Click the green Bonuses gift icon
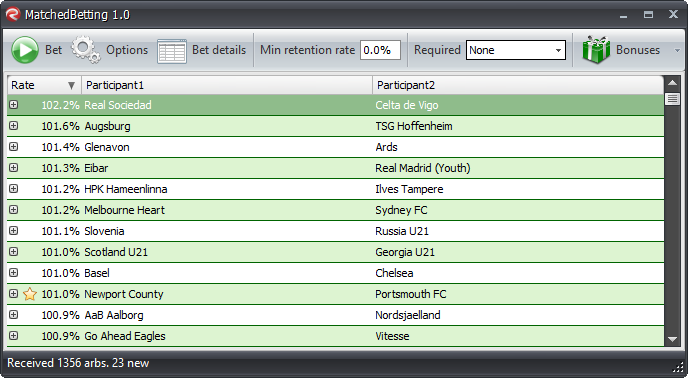 pyautogui.click(x=596, y=50)
